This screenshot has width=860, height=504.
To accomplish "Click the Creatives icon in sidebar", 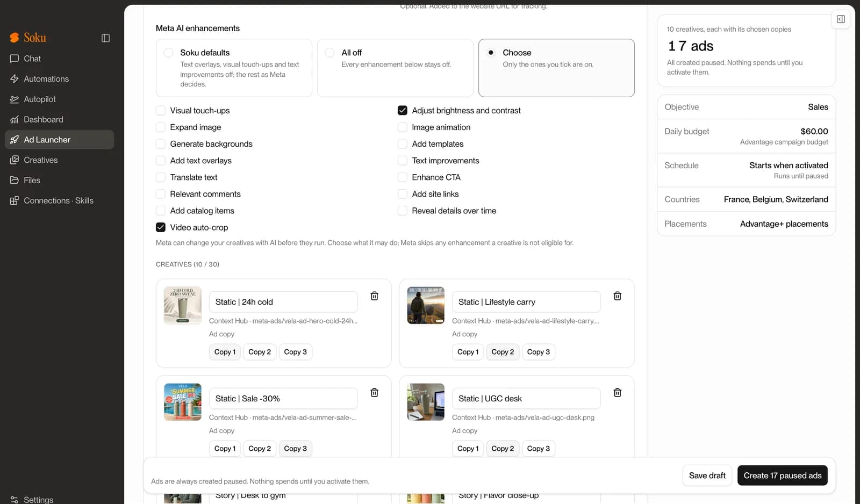I will tap(15, 160).
